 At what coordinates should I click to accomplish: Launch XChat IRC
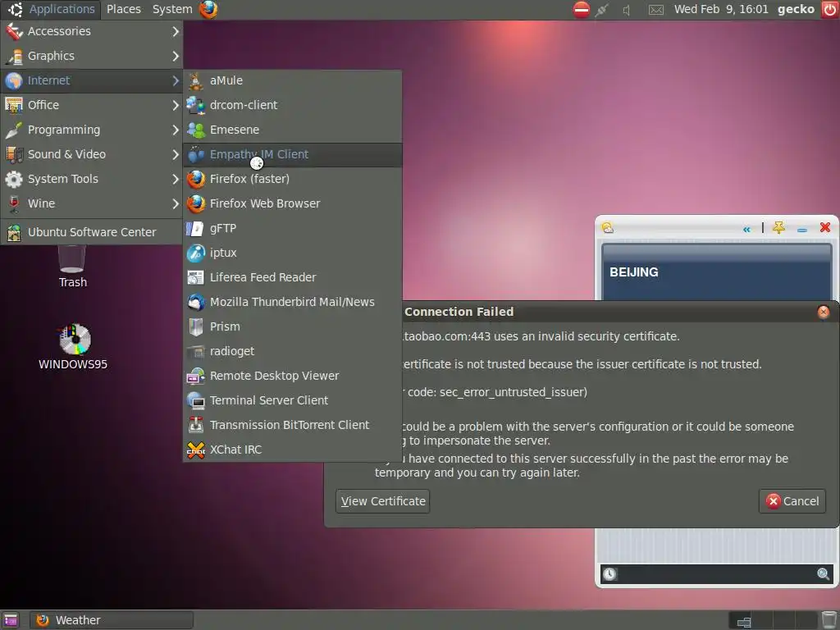click(x=293, y=450)
